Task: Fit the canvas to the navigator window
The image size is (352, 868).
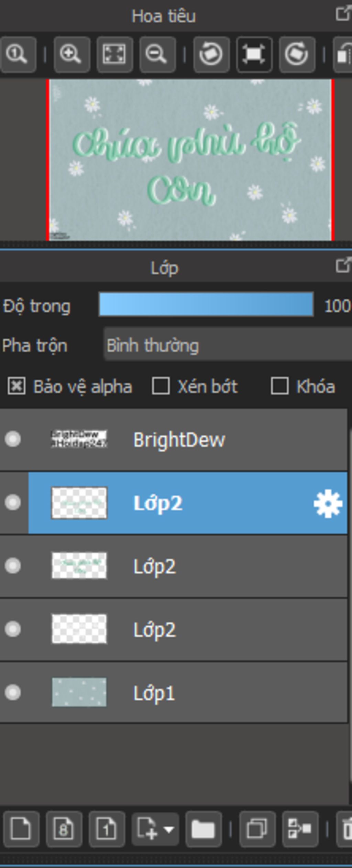Action: coord(114,55)
